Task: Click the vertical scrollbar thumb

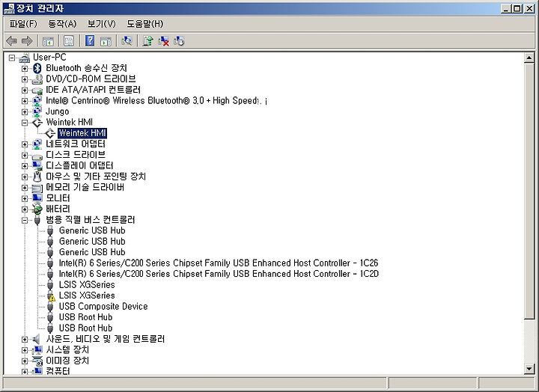Action: [x=529, y=191]
